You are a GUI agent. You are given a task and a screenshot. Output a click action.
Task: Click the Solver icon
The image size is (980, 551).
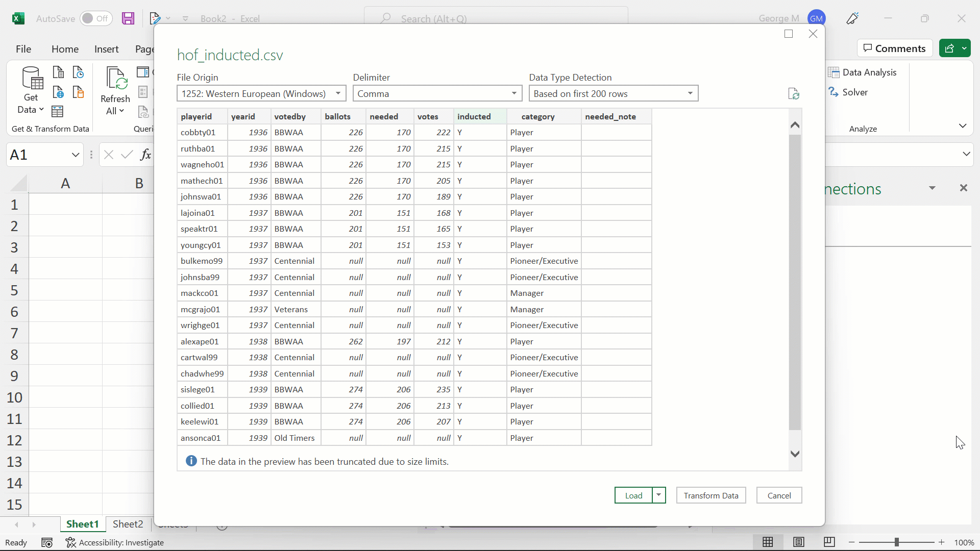[x=834, y=92]
